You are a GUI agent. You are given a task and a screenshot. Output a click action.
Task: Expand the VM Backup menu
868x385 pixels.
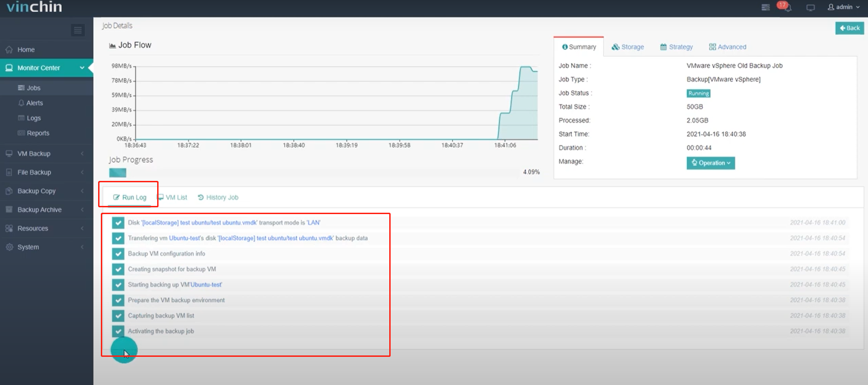[x=46, y=154]
